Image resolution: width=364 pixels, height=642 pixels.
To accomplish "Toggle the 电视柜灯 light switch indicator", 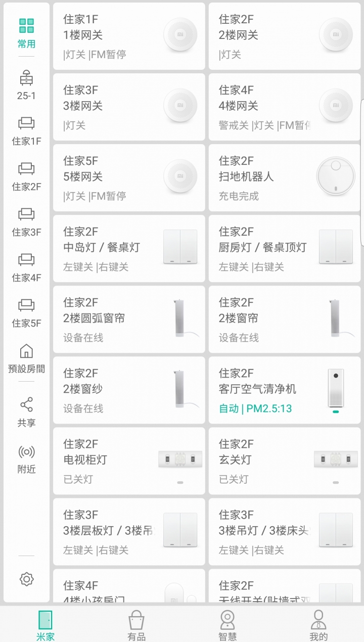I will (180, 482).
